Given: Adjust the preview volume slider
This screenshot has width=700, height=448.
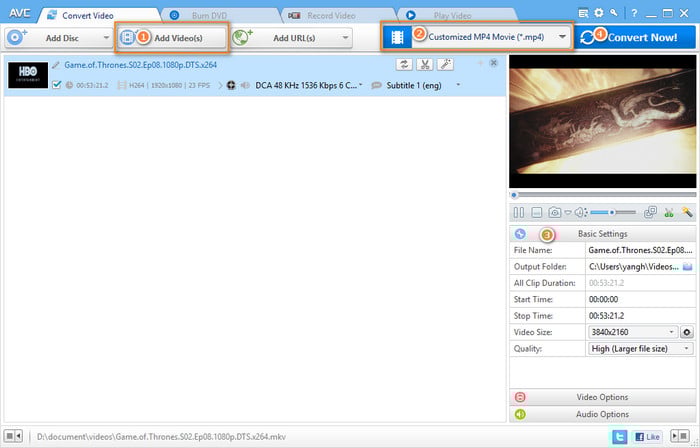Looking at the screenshot, I should click(x=613, y=212).
